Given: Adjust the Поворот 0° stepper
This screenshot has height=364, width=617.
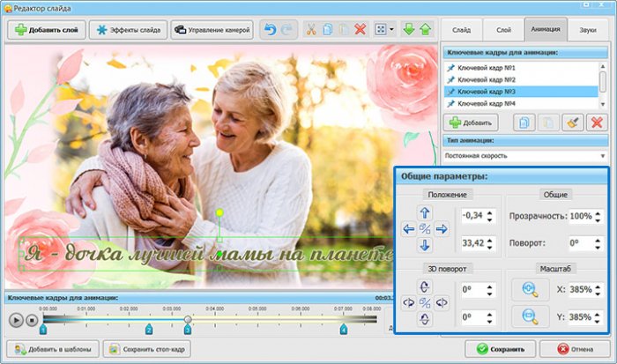Looking at the screenshot, I should [598, 243].
